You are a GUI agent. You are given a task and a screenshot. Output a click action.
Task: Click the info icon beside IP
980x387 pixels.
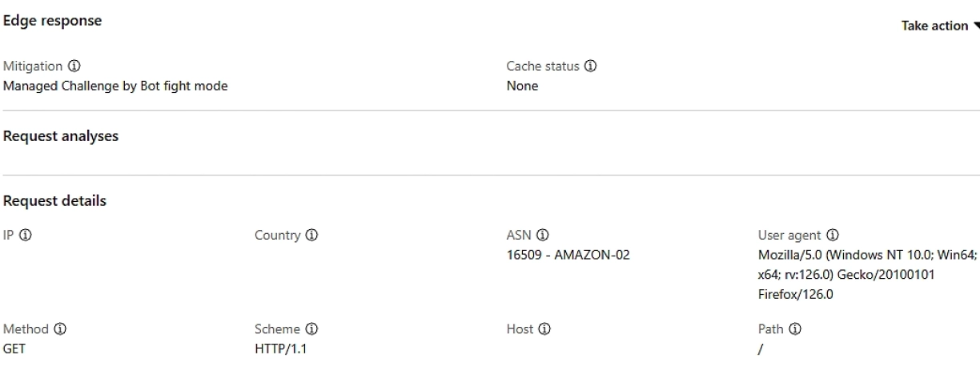[26, 236]
